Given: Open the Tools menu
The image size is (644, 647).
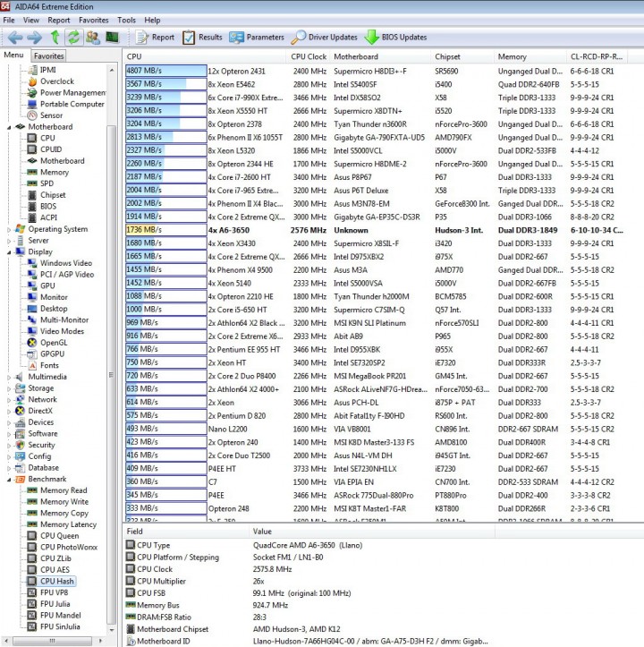Looking at the screenshot, I should tap(126, 21).
